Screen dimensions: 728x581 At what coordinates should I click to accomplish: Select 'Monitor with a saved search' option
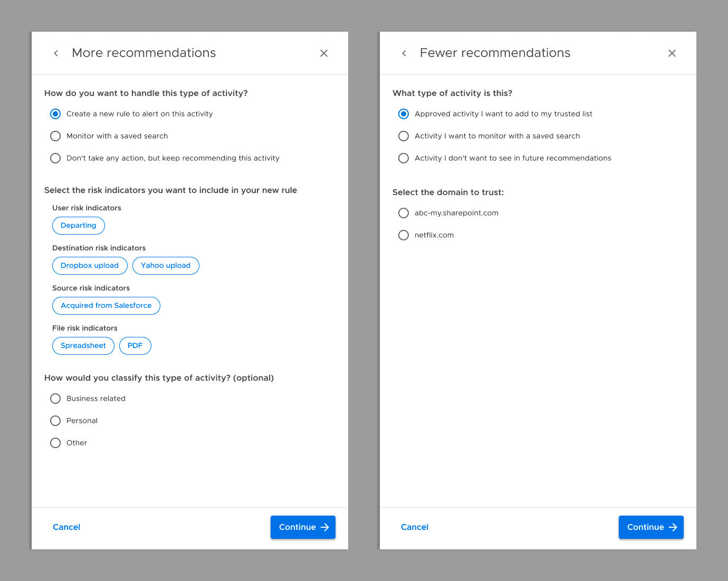coord(55,136)
